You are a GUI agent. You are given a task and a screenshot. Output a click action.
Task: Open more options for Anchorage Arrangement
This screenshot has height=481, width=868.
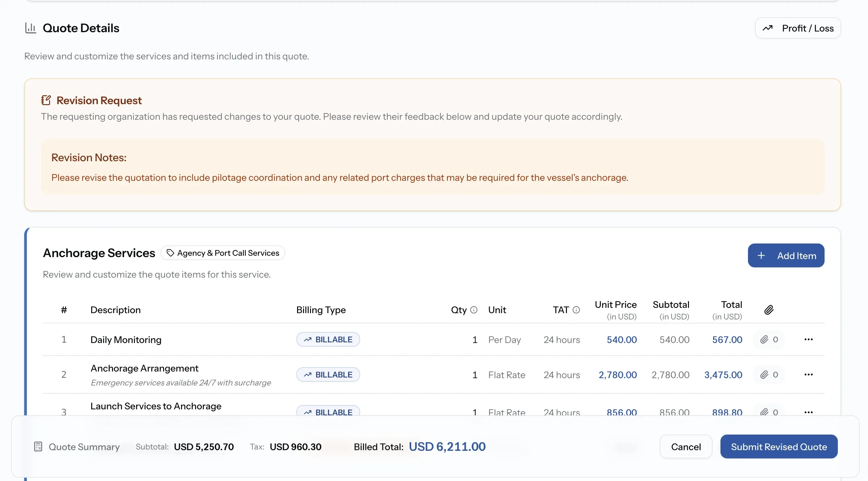pos(808,375)
